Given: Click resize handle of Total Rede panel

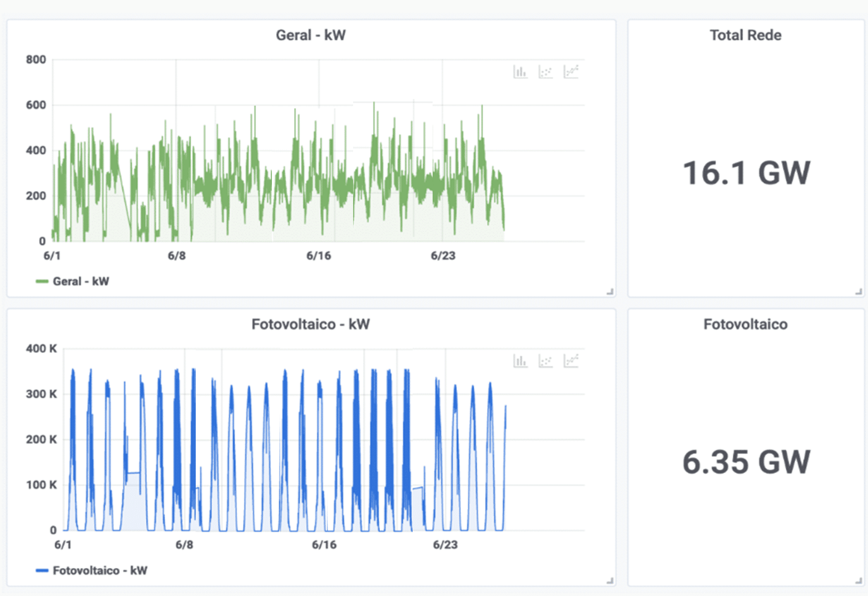Looking at the screenshot, I should (x=859, y=291).
